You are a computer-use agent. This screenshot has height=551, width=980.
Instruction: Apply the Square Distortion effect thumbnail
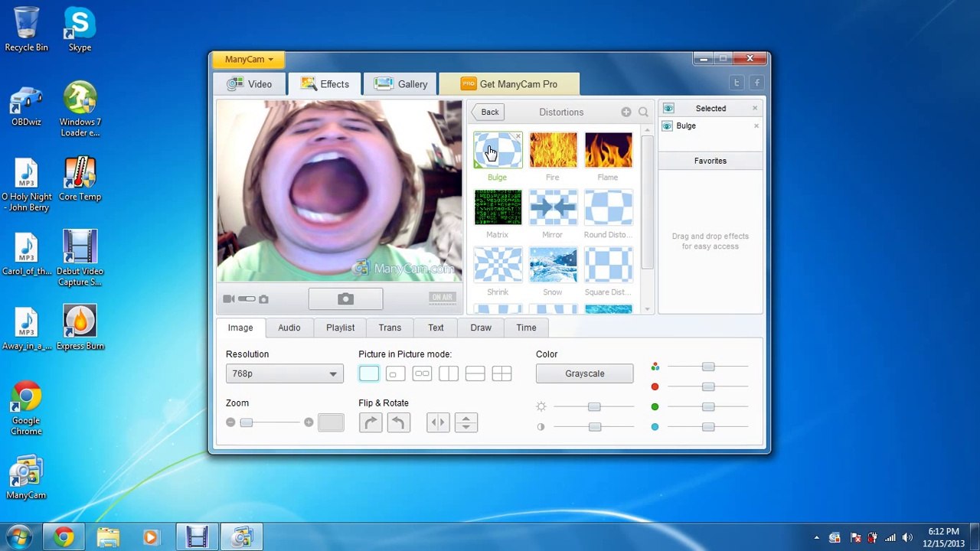pyautogui.click(x=609, y=265)
